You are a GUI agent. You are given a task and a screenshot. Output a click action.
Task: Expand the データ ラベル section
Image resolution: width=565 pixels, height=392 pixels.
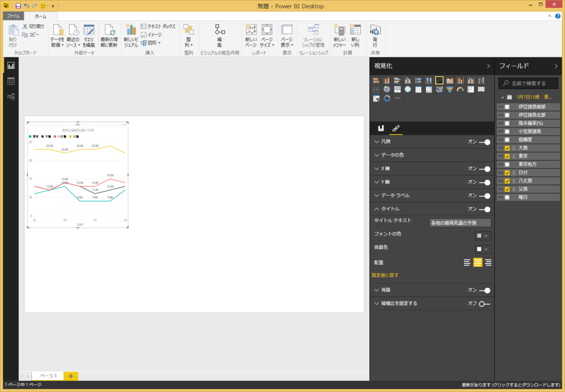point(376,196)
